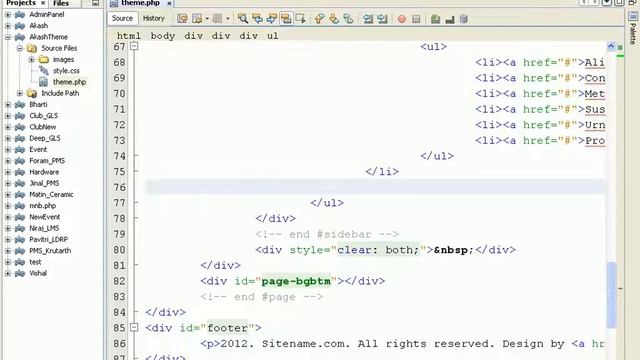
Task: Open the Palette side panel
Action: pyautogui.click(x=633, y=29)
